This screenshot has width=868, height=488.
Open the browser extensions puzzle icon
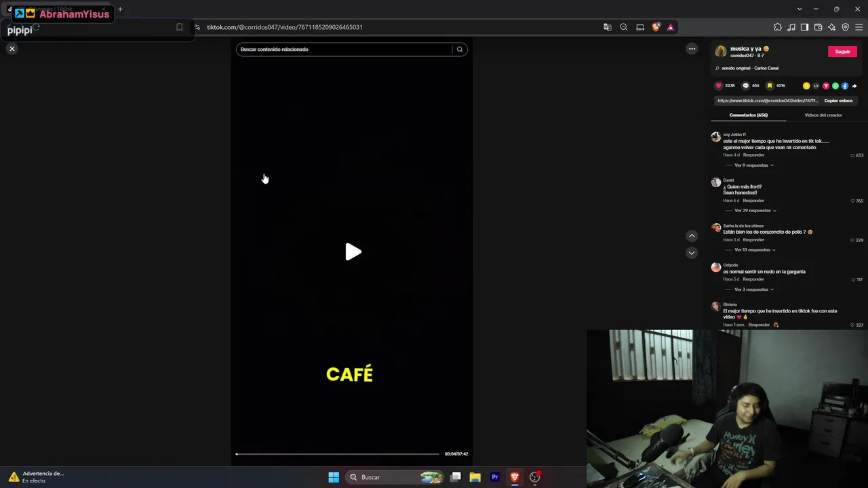click(x=778, y=27)
